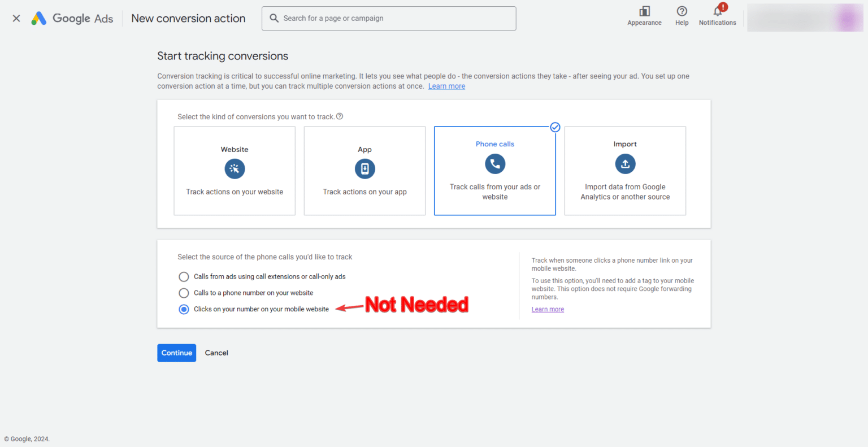Click the search magnifying glass icon
The image size is (868, 447).
coord(275,18)
